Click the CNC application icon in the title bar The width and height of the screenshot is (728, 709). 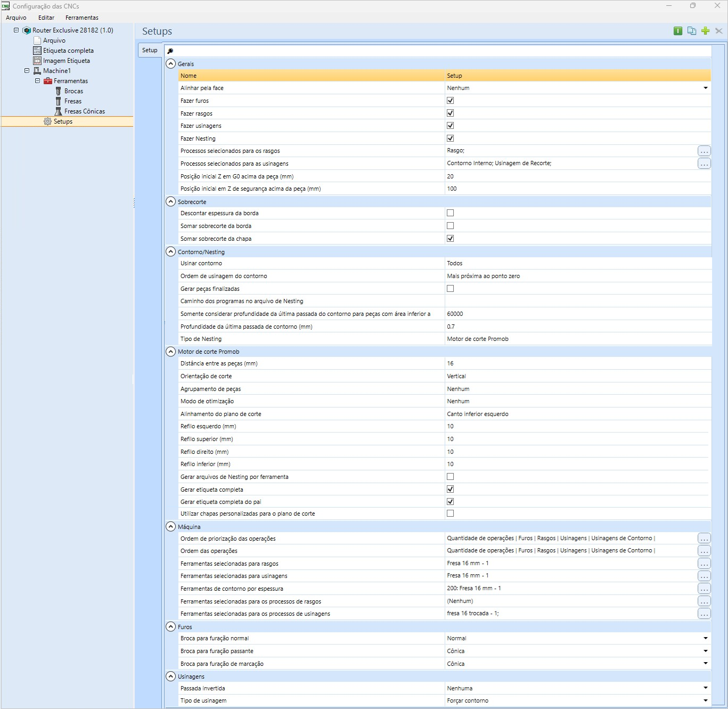click(x=6, y=6)
